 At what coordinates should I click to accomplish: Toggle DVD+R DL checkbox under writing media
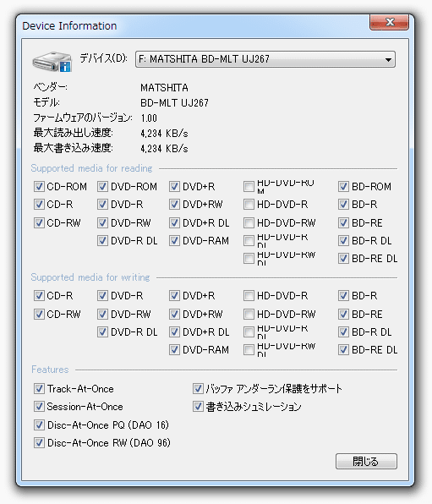pyautogui.click(x=174, y=331)
